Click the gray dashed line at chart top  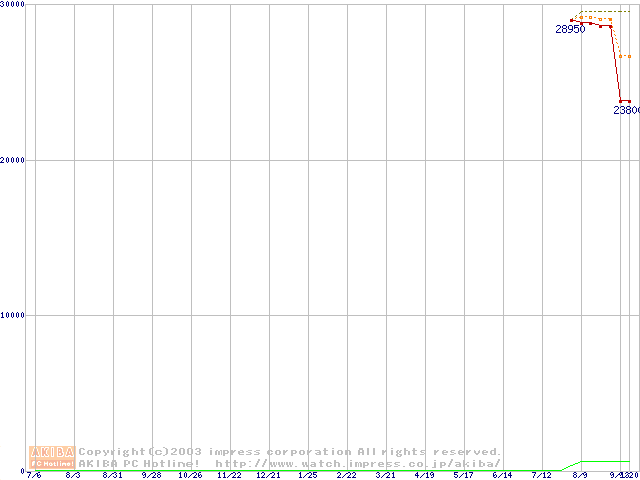[x=605, y=12]
